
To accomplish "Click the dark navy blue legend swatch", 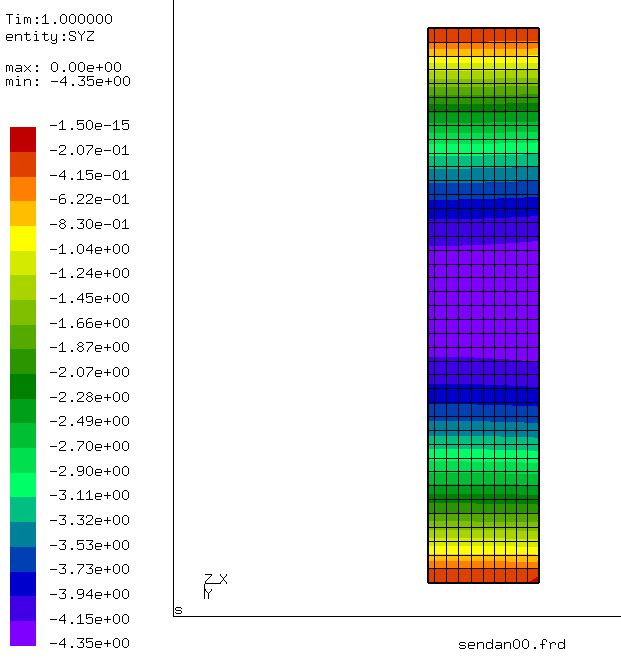I will (23, 584).
